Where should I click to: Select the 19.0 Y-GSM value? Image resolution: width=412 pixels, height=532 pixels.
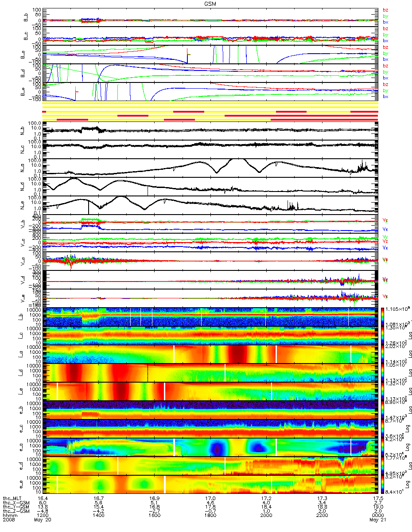pos(377,508)
